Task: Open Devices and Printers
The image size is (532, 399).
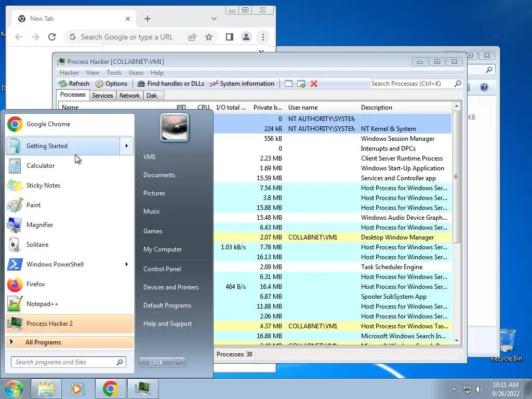Action: 170,287
